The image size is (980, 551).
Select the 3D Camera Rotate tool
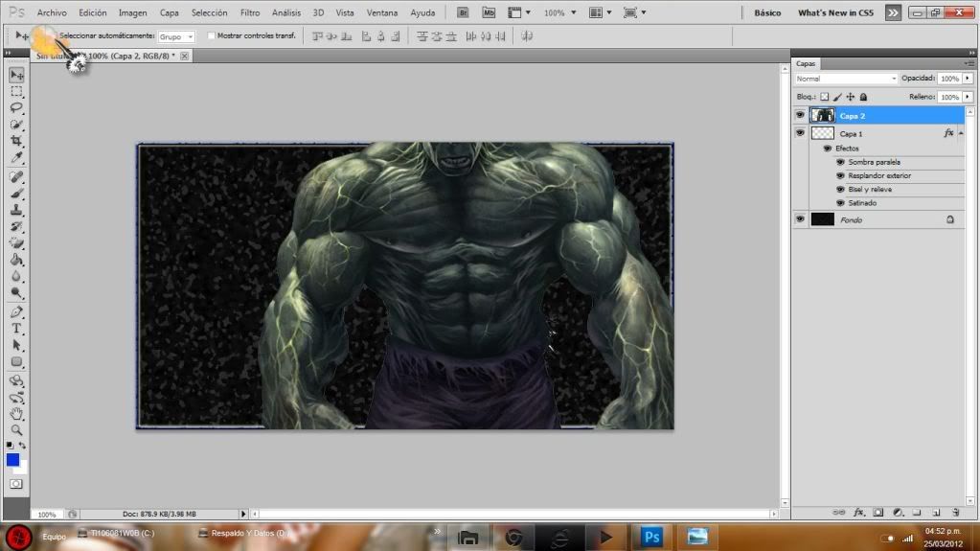pos(17,398)
